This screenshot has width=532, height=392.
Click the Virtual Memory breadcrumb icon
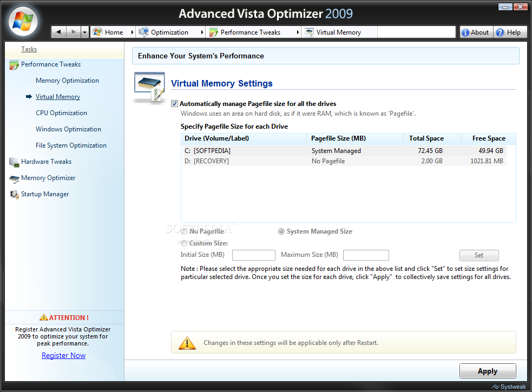point(309,32)
